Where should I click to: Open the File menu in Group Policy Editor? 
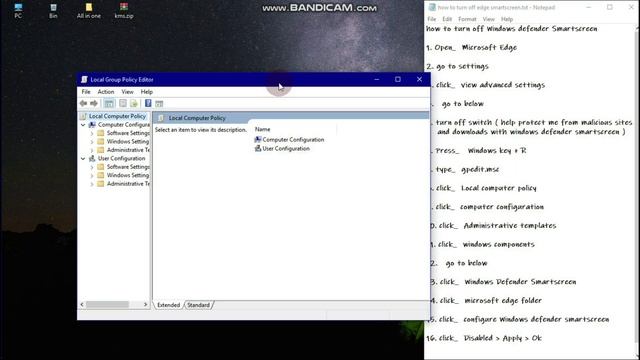(86, 92)
